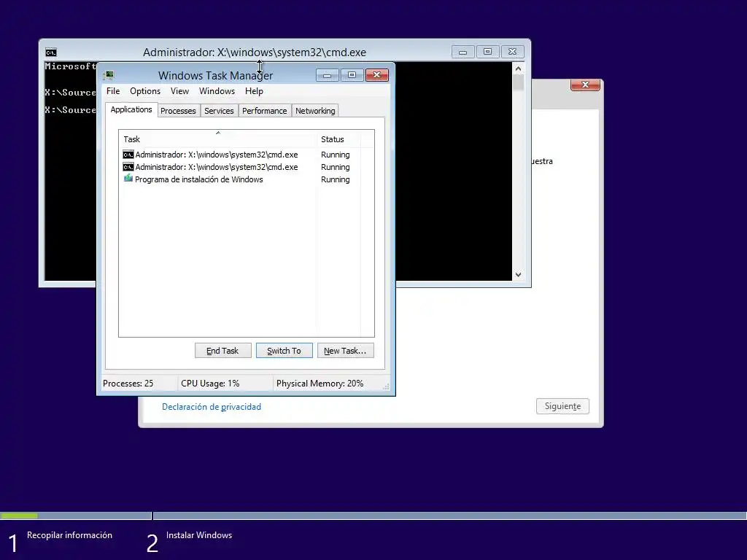Select the second cmd.exe task icon in list

(128, 167)
